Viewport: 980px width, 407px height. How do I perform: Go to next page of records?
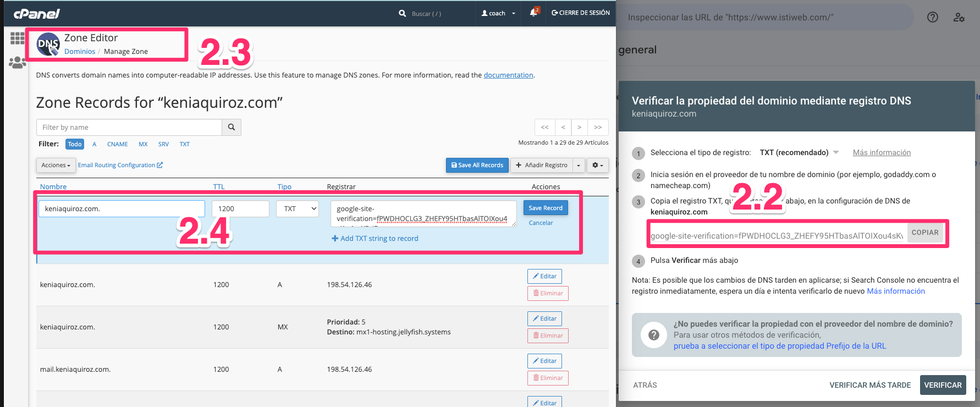point(579,127)
